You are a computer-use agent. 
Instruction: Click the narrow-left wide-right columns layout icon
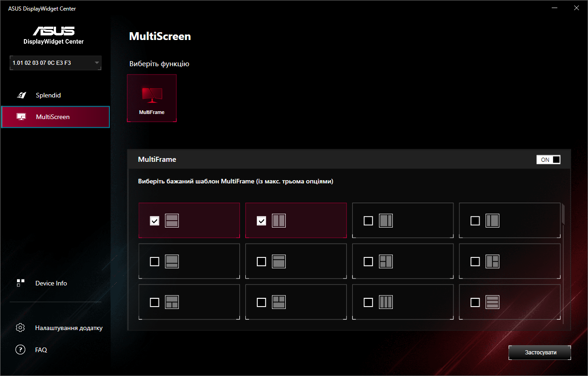[x=492, y=221]
